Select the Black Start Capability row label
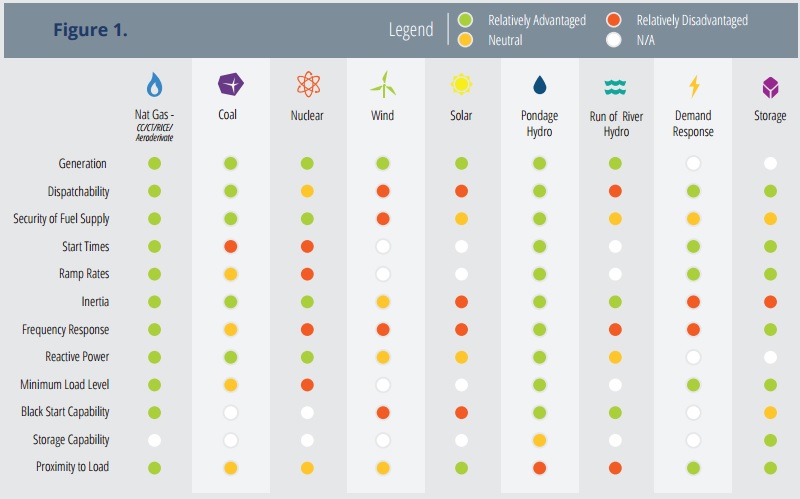The width and height of the screenshot is (800, 499). (x=65, y=411)
